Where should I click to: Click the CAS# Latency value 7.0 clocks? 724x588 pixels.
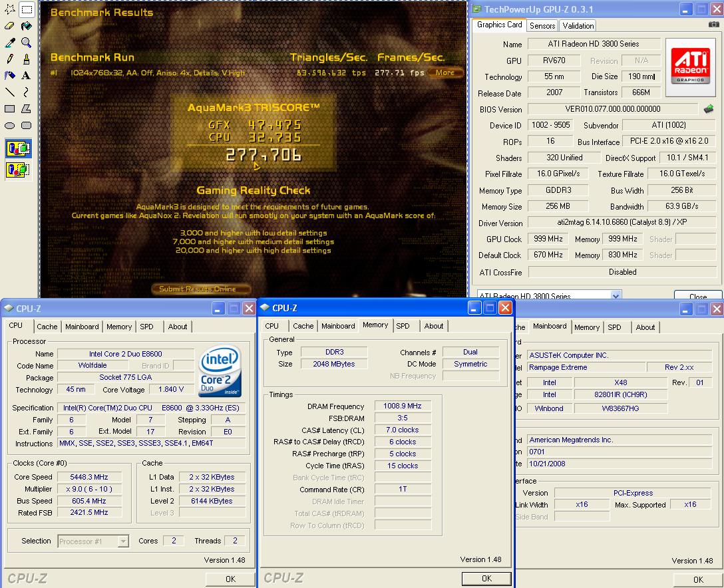tap(402, 430)
